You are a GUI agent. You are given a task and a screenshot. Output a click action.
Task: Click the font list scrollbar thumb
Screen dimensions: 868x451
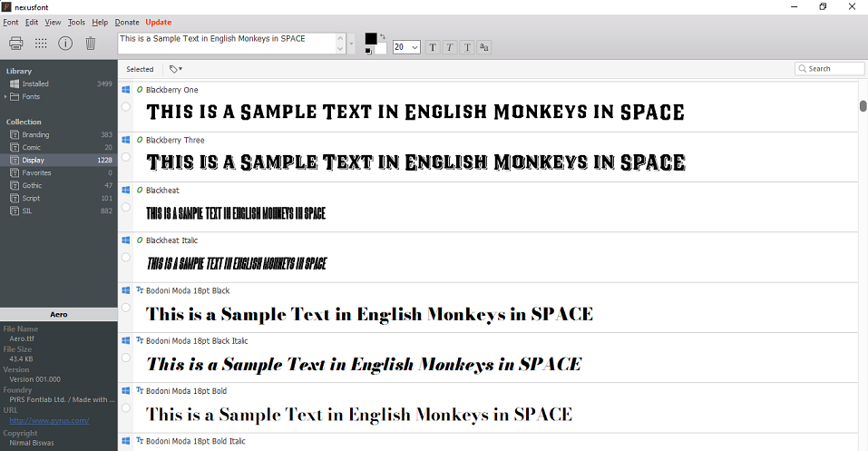[863, 106]
